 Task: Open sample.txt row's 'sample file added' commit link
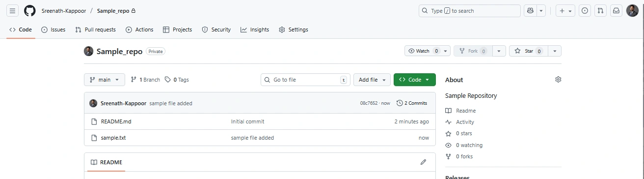(252, 138)
